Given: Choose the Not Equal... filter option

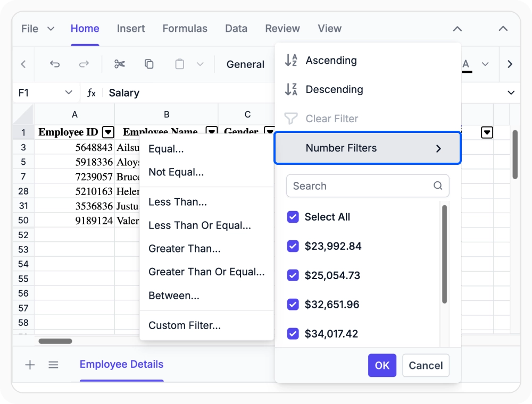Looking at the screenshot, I should click(x=206, y=172).
